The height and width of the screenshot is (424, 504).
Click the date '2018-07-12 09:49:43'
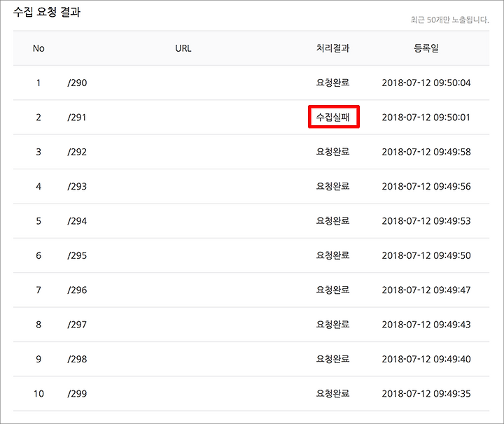(x=426, y=325)
